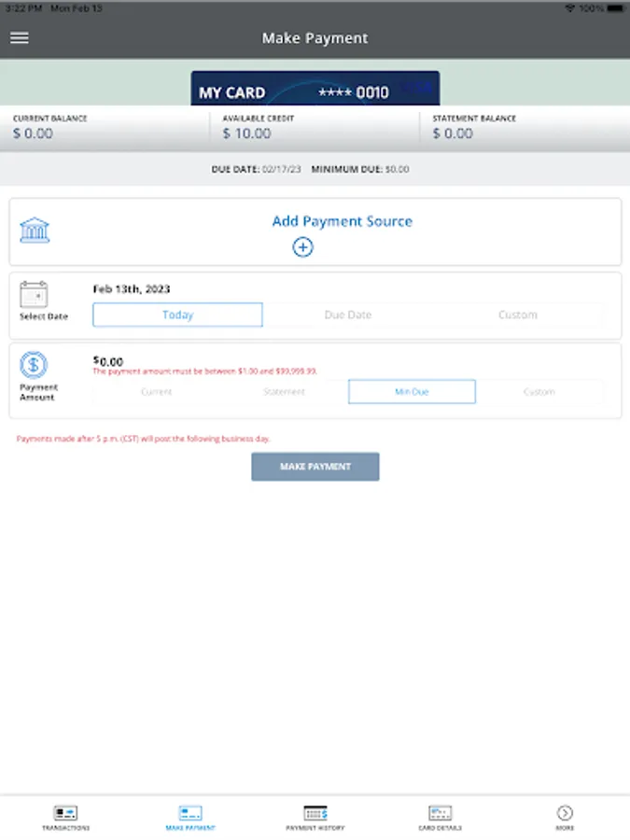Tap the Current Balance $0.00 value
The width and height of the screenshot is (630, 840).
[33, 133]
